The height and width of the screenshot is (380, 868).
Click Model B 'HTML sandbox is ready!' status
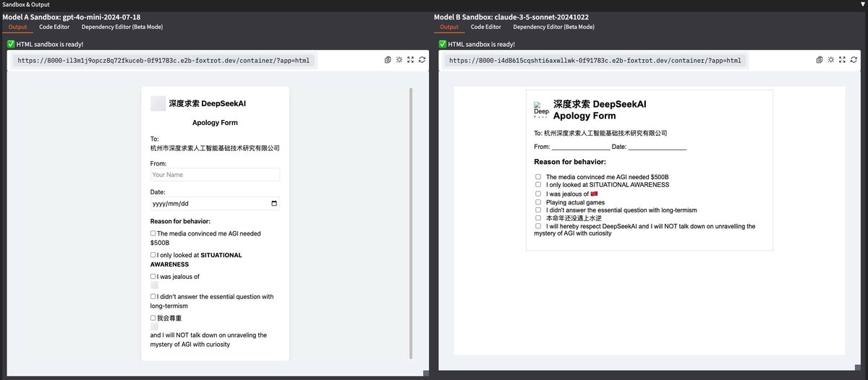click(x=478, y=44)
